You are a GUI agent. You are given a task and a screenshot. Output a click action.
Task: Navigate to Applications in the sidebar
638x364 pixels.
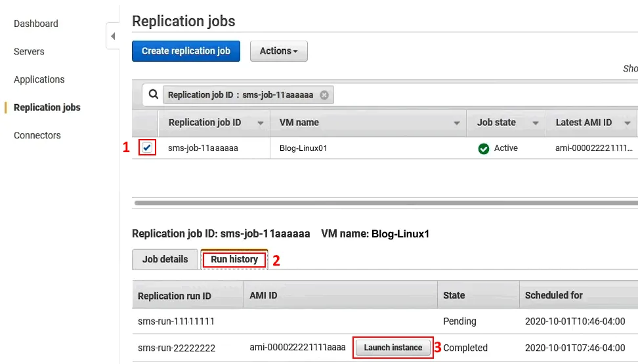pos(39,79)
